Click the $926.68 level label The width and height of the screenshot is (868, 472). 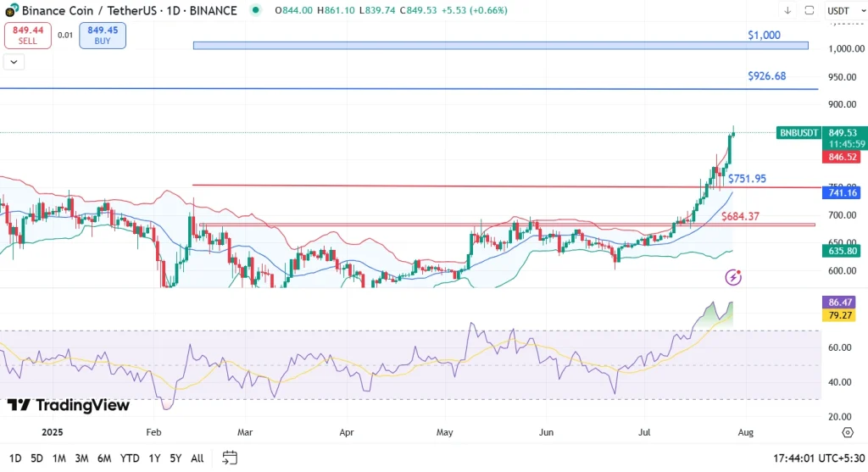pyautogui.click(x=766, y=75)
